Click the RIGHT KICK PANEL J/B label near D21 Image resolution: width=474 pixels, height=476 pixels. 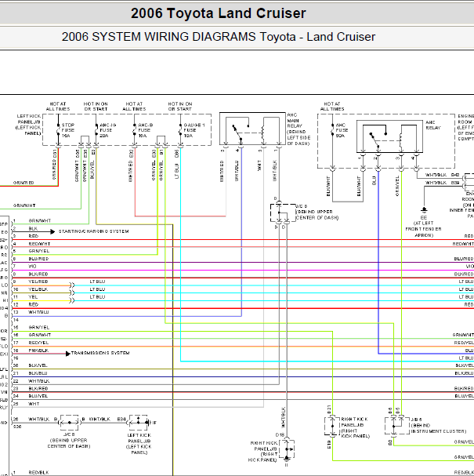(356, 427)
